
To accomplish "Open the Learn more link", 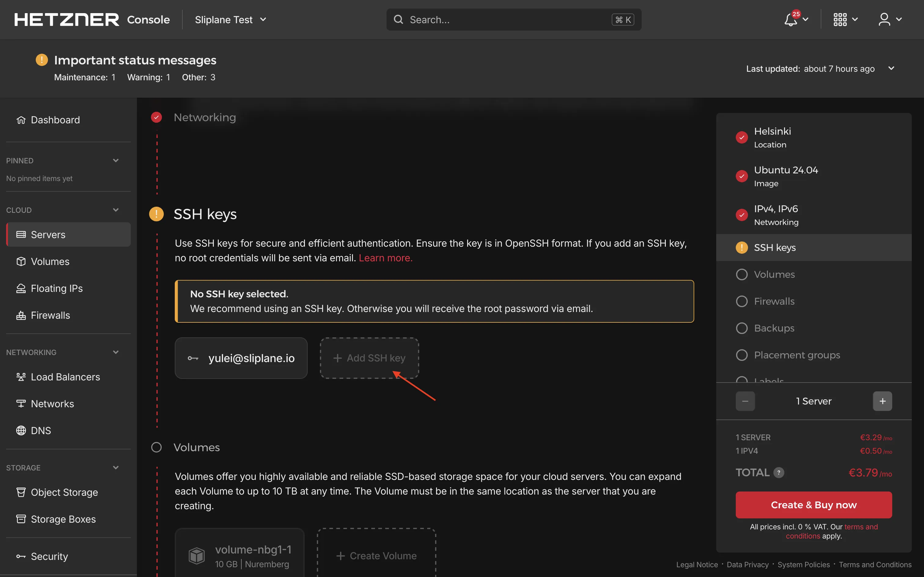I will point(386,258).
